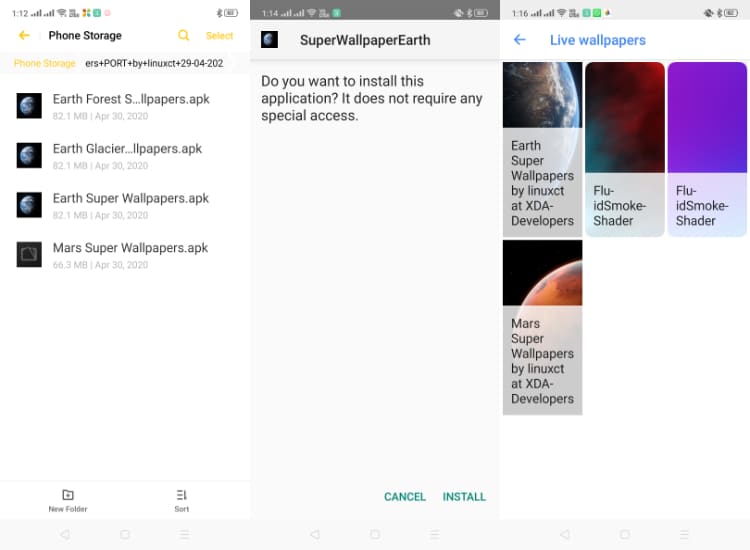Open the Earth Super Wallpapers.apk icon
The height and width of the screenshot is (550, 750).
pyautogui.click(x=29, y=205)
